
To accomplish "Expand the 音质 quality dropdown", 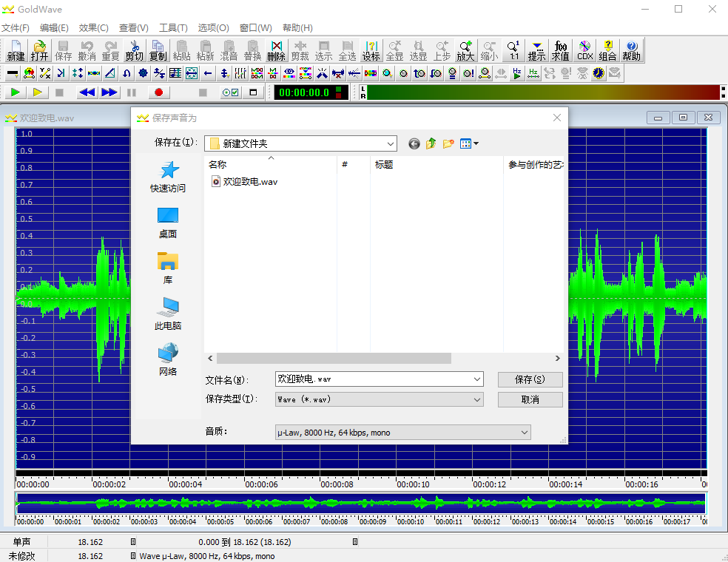I will click(x=524, y=433).
